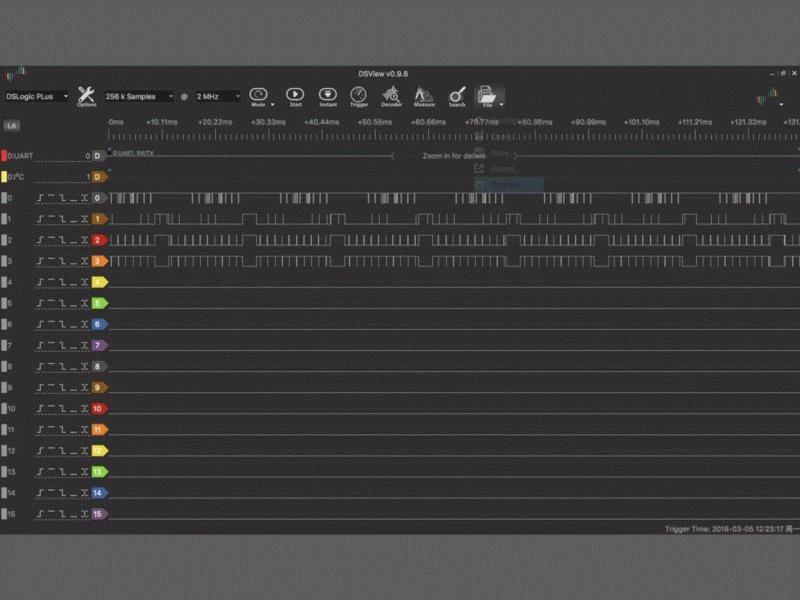Open the Measure tool icon
800x600 pixels.
(x=424, y=95)
